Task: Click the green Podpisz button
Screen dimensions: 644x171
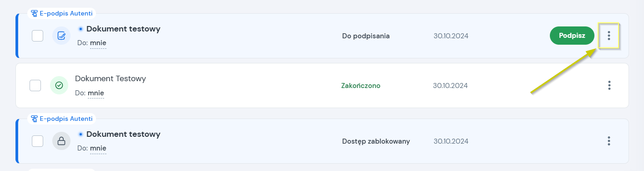Action: tap(572, 36)
